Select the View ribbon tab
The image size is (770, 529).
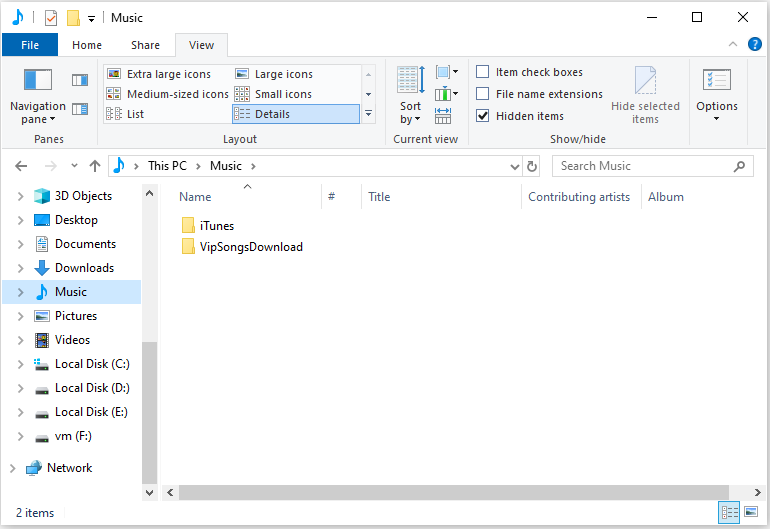201,45
